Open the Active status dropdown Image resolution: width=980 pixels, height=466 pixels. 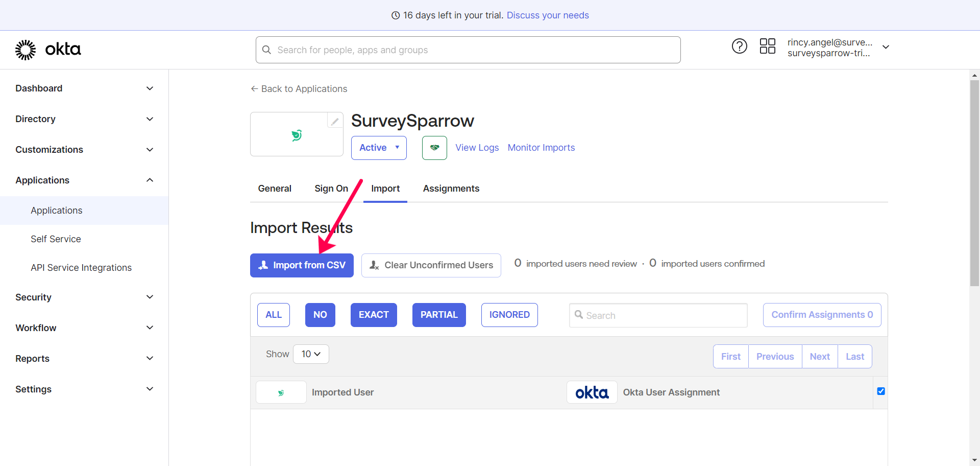point(379,148)
